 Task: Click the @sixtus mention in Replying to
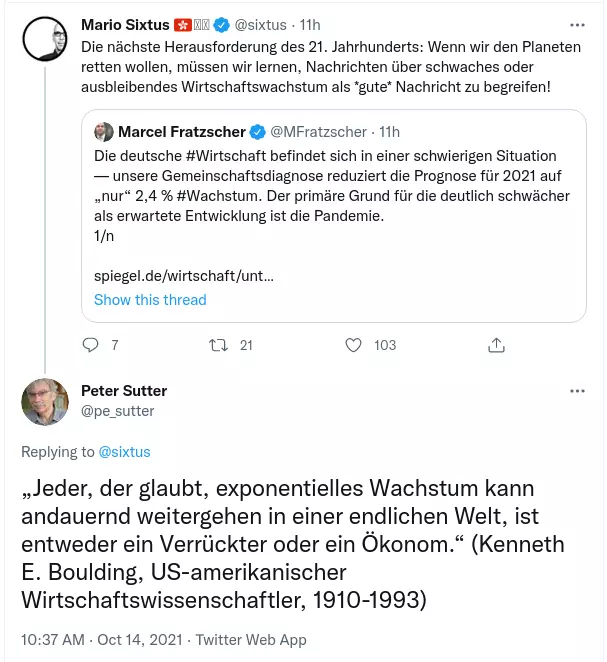tap(124, 452)
